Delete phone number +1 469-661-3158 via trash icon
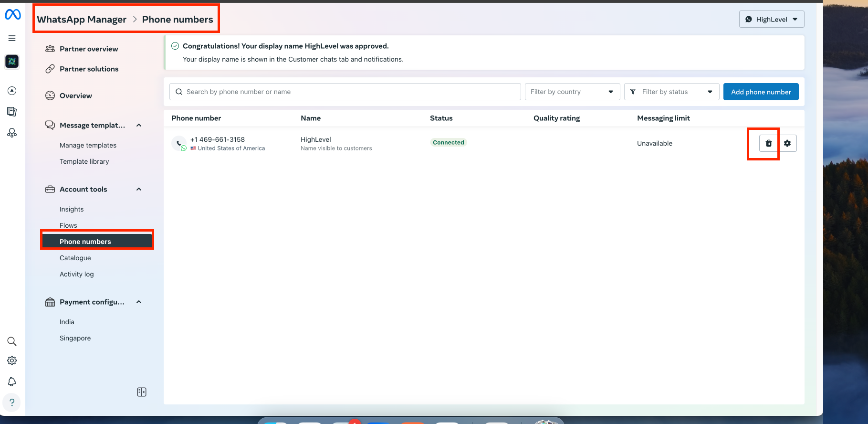This screenshot has width=868, height=424. 768,143
